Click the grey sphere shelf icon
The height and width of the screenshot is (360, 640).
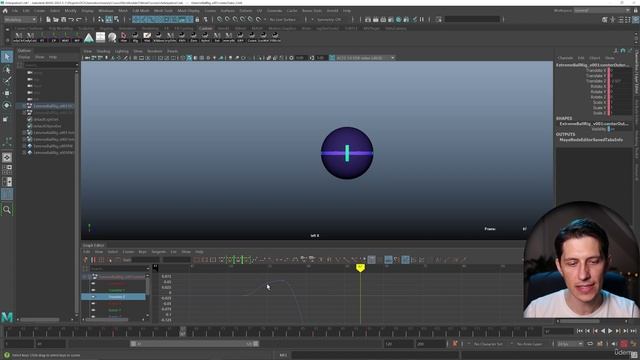pos(112,38)
